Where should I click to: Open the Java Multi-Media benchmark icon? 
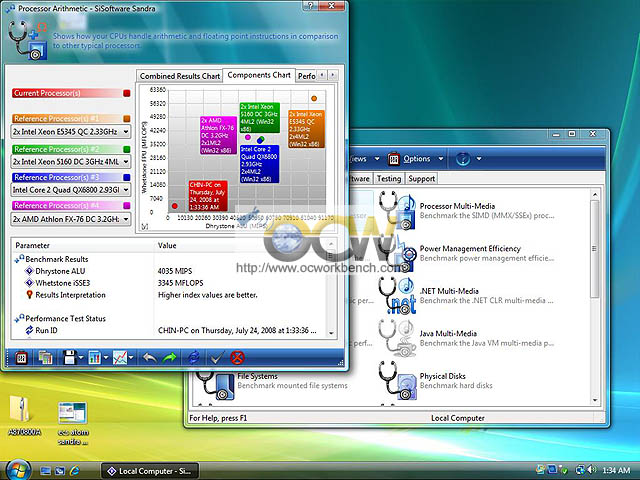coord(396,338)
